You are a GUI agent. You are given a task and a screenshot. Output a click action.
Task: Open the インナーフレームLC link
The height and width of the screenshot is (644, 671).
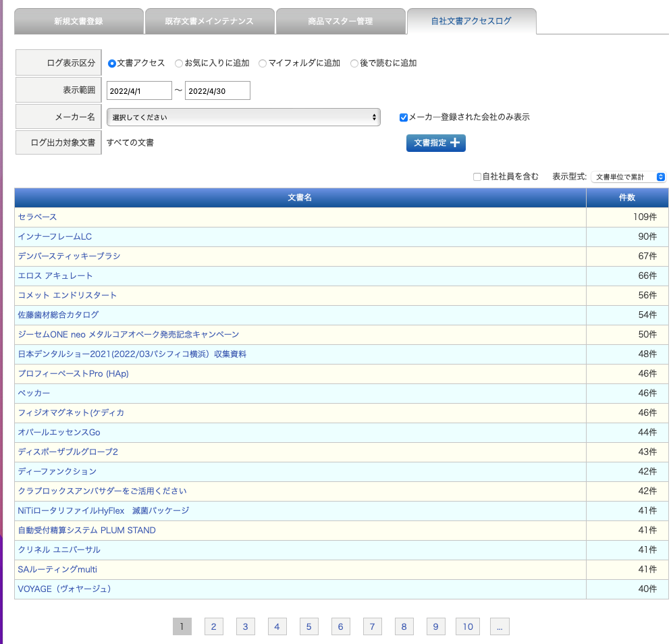[55, 237]
